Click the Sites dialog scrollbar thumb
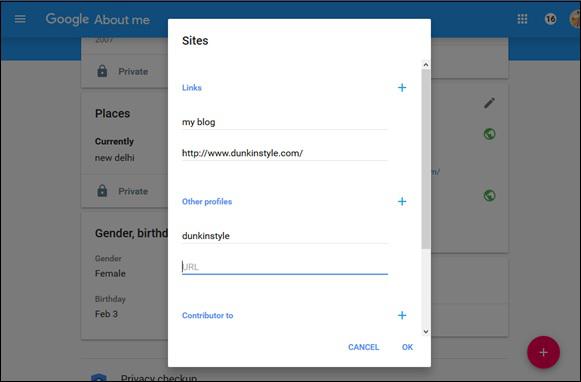581x382 pixels. (426, 159)
